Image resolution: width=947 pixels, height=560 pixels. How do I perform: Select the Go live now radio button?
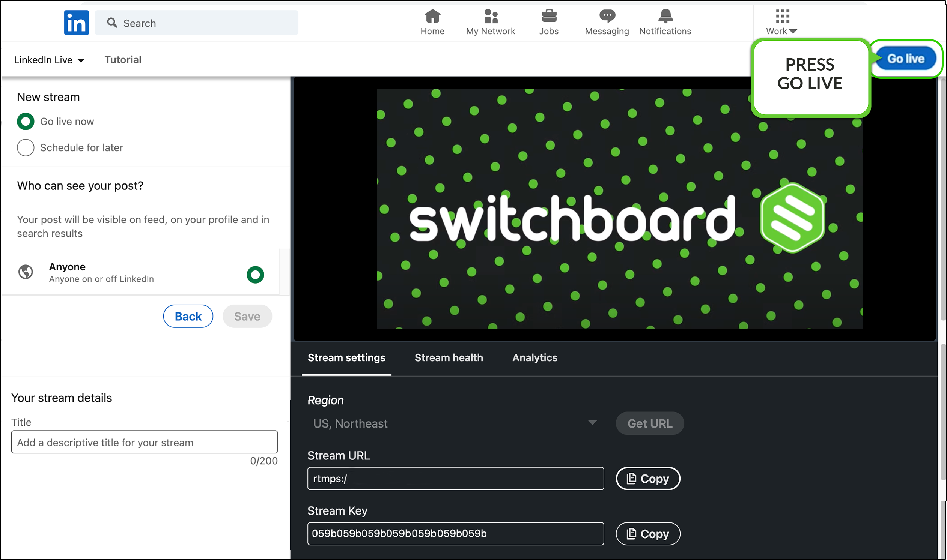point(26,122)
